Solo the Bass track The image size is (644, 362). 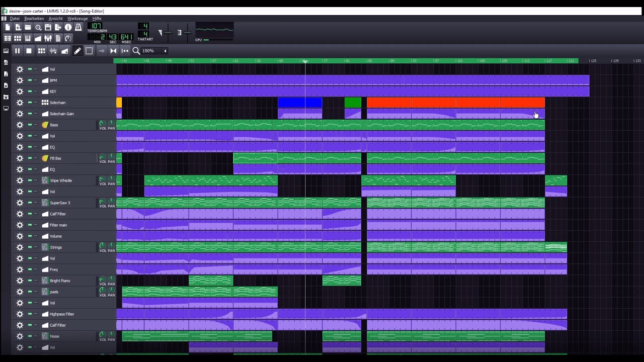coord(35,125)
